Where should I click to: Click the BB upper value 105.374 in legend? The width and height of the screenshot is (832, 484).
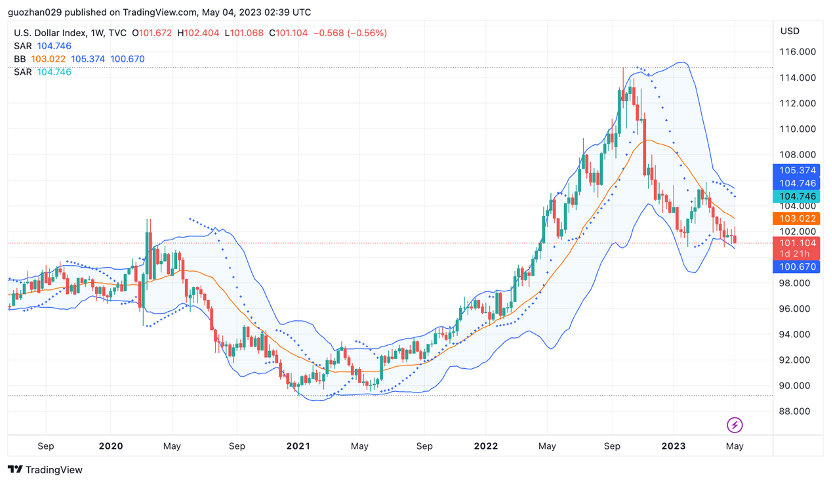88,59
